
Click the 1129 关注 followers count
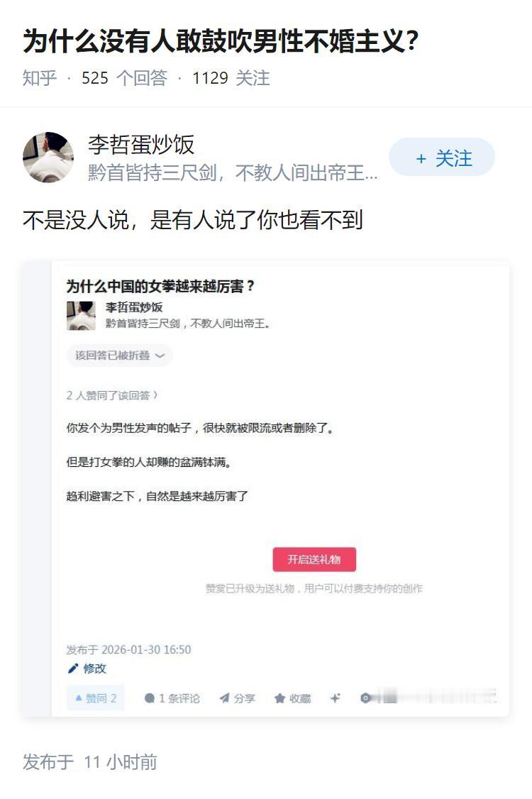(x=231, y=78)
